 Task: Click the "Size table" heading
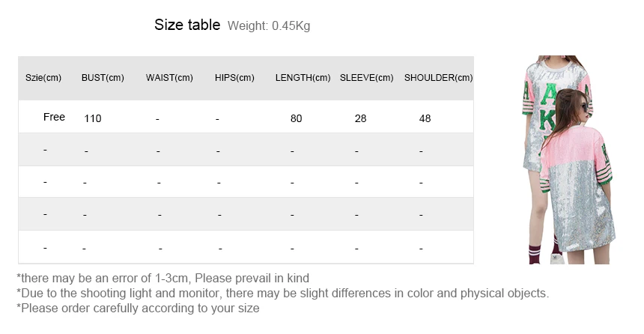[187, 25]
